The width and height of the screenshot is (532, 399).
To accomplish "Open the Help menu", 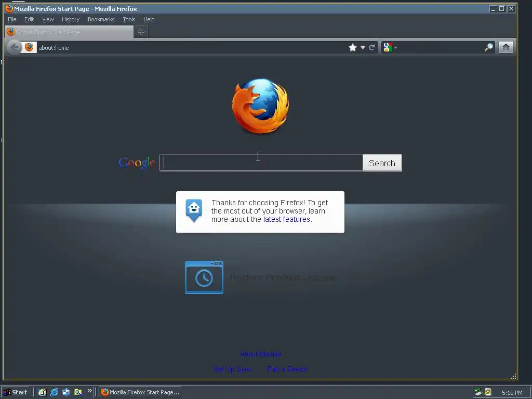I will (x=149, y=19).
